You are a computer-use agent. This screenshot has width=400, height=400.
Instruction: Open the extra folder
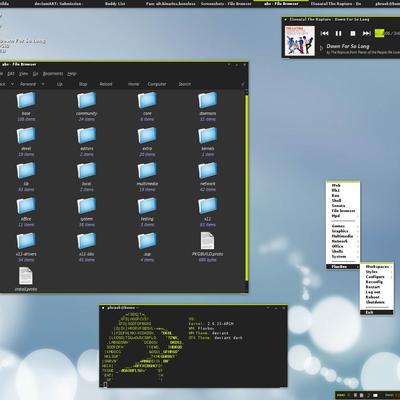[147, 136]
